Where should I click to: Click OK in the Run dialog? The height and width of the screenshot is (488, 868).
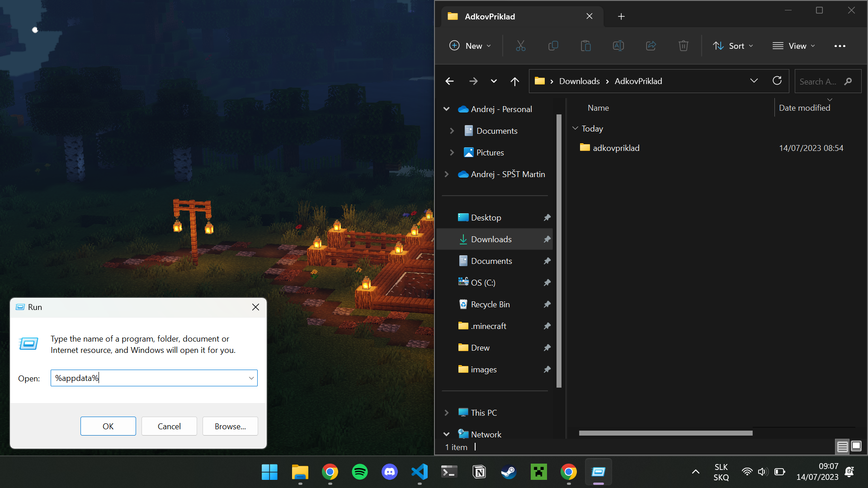tap(108, 426)
